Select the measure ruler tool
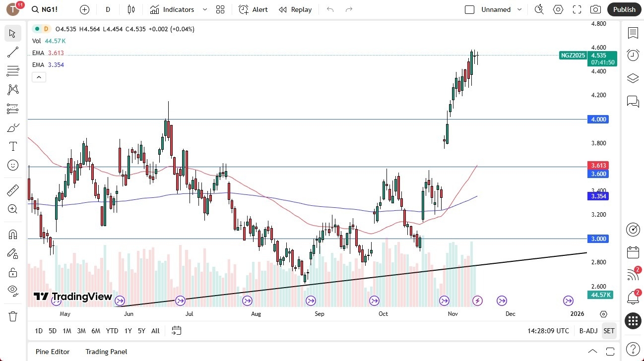644x361 pixels. click(13, 190)
